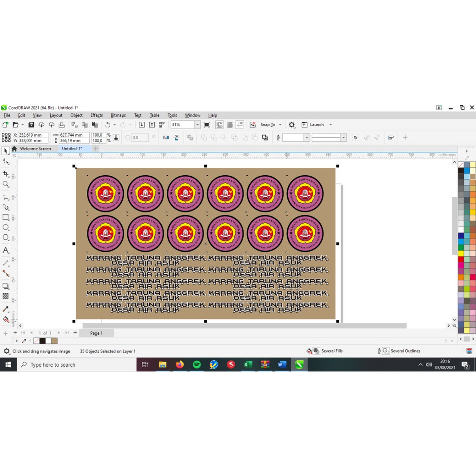The height and width of the screenshot is (476, 476).
Task: Click the Align and distribute icon
Action: pos(390,138)
